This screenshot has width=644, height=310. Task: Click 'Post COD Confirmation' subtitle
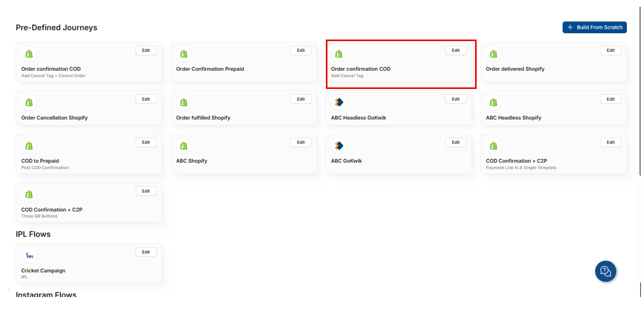(45, 167)
